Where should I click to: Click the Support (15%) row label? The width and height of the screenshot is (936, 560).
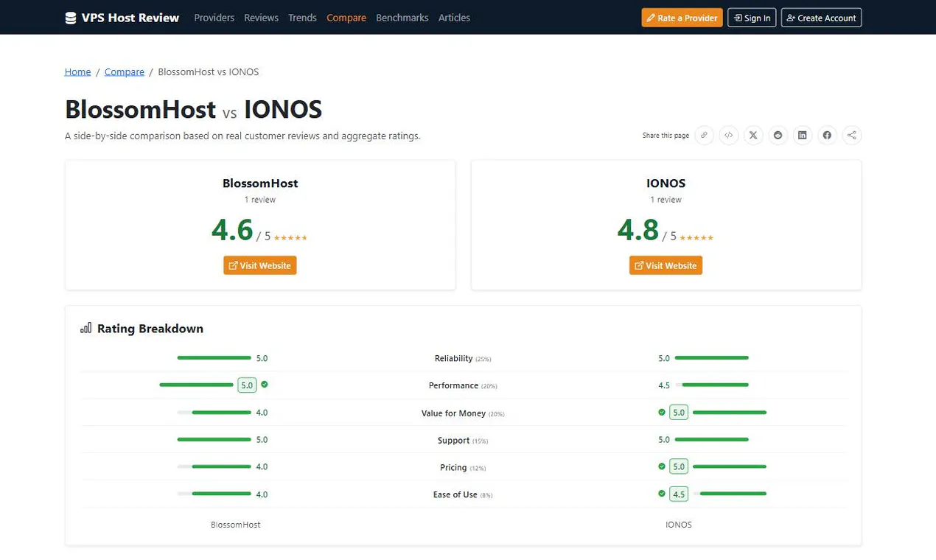463,441
